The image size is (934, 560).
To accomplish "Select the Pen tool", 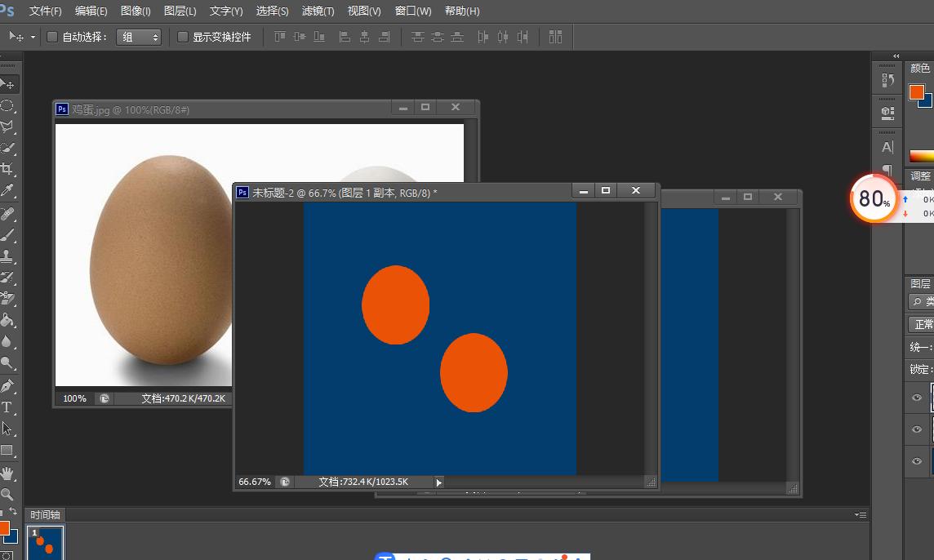I will [7, 385].
